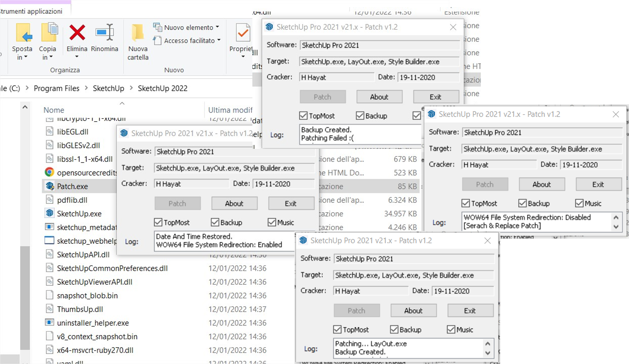This screenshot has height=364, width=629.
Task: Select the Patch.exe file icon
Action: 50,186
